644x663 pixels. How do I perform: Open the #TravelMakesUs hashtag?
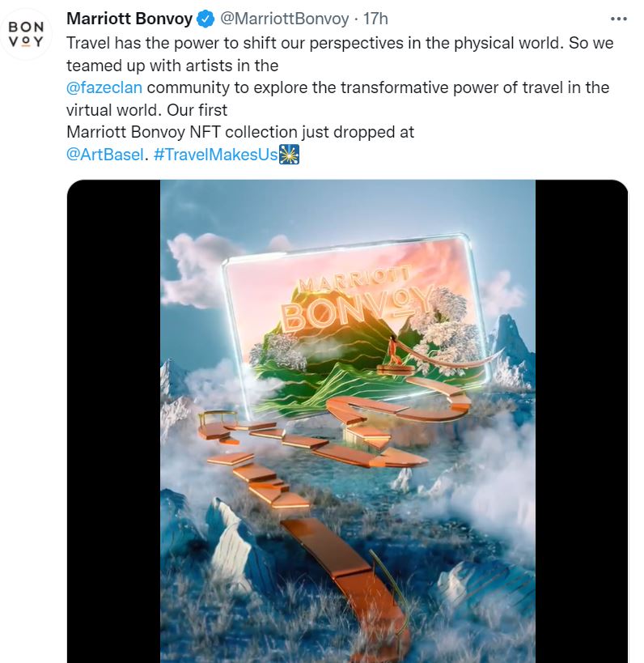point(215,155)
